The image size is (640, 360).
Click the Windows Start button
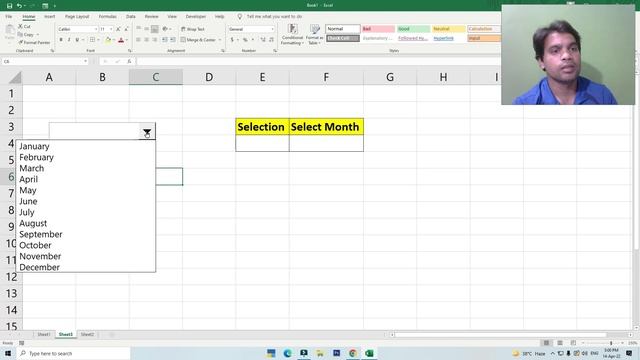(x=8, y=353)
